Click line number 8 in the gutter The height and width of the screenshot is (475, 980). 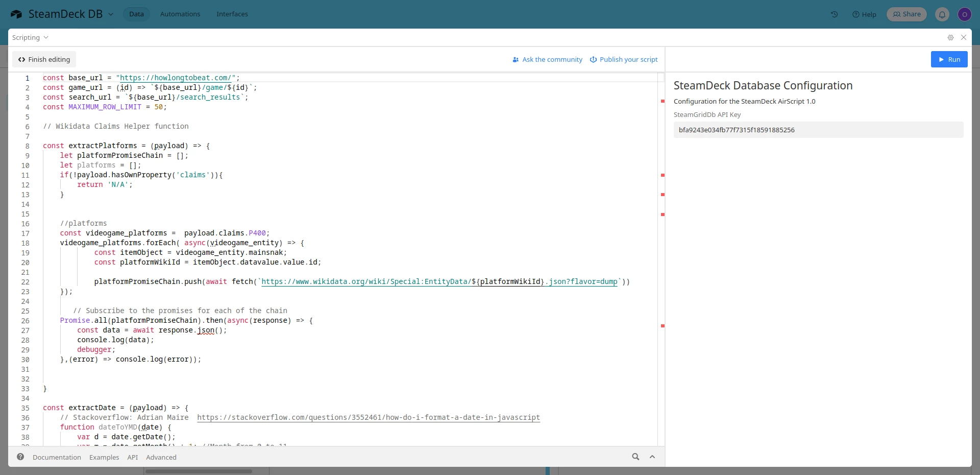(x=27, y=146)
